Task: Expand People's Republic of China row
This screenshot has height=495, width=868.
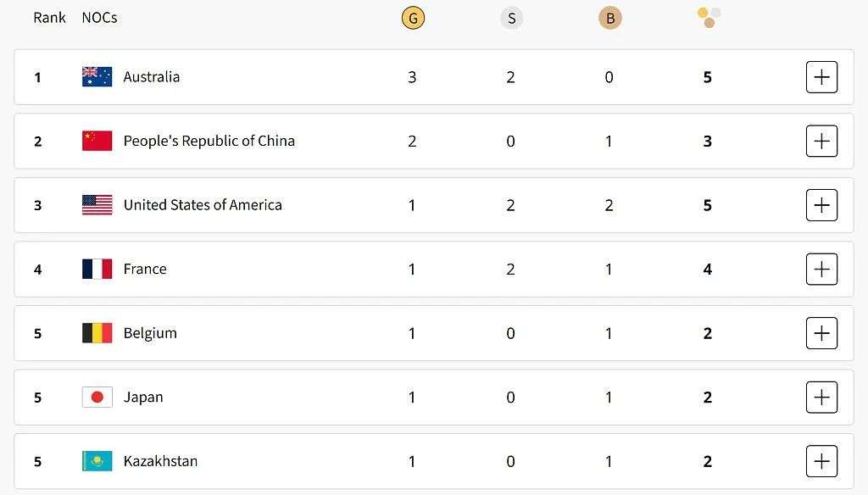Action: (x=821, y=141)
